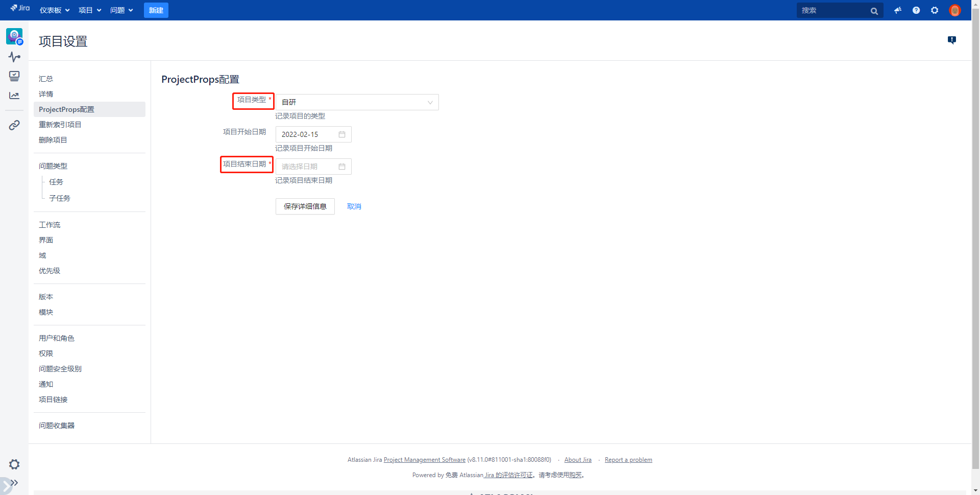Open 用户和角色 settings page
Viewport: 980px width, 495px height.
57,338
